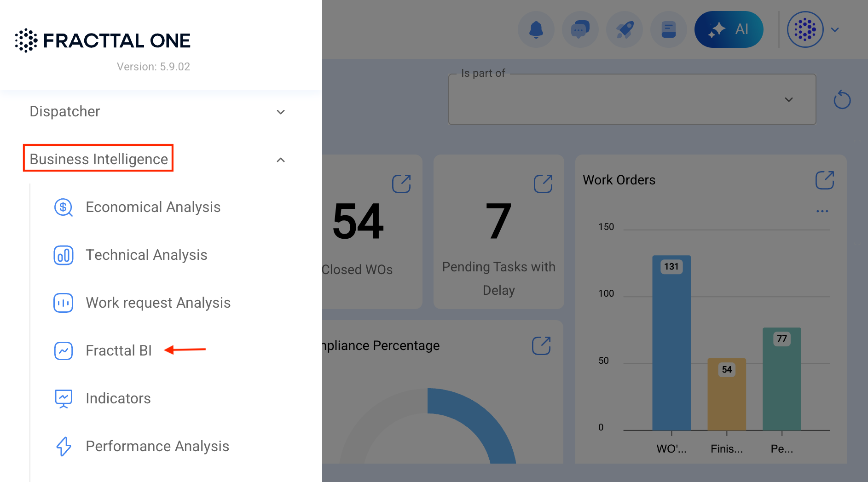Open Technical Analysis

point(146,255)
